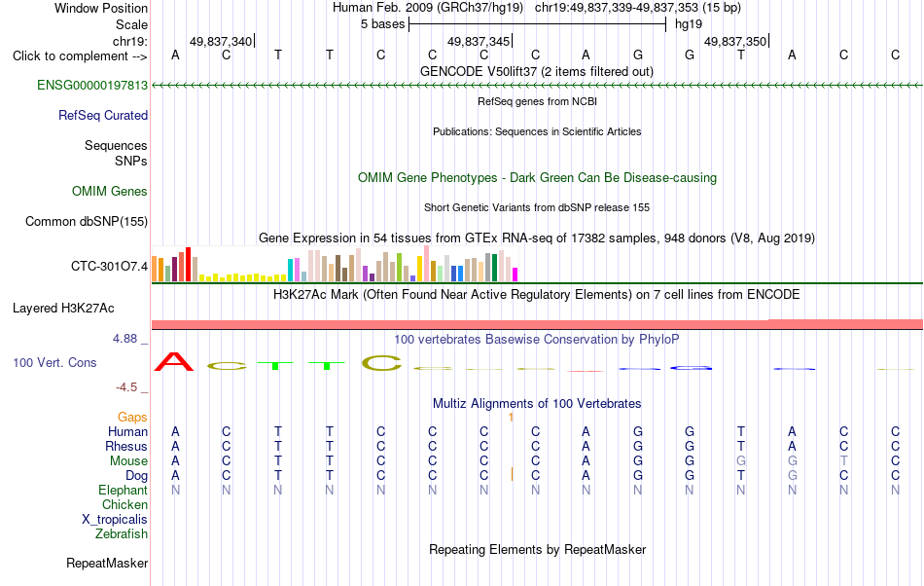Click the 49,837,345 ruler position
The width and height of the screenshot is (924, 586).
[478, 41]
